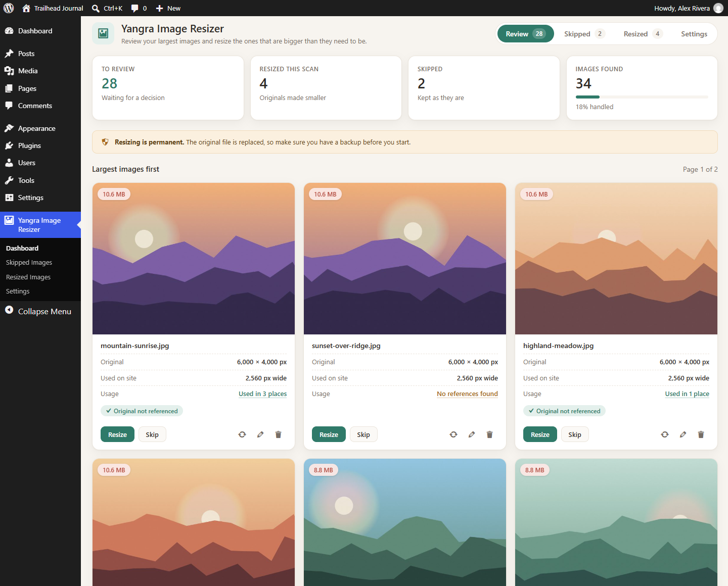Image resolution: width=728 pixels, height=586 pixels.
Task: Open the "Used in 3 places" link
Action: coord(262,394)
